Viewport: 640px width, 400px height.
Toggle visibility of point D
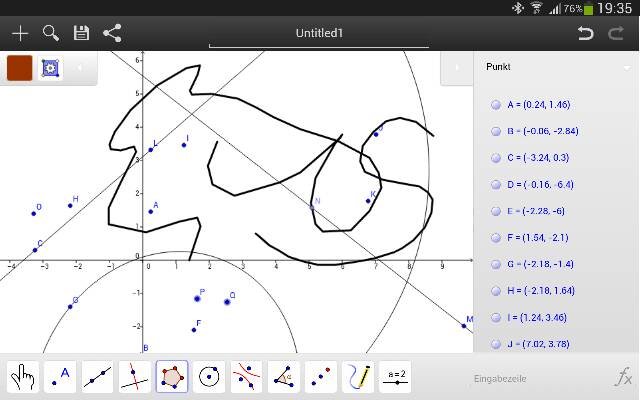click(496, 184)
